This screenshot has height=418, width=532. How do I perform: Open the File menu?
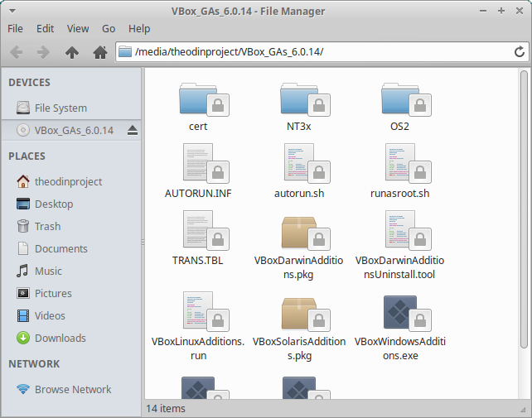(16, 28)
